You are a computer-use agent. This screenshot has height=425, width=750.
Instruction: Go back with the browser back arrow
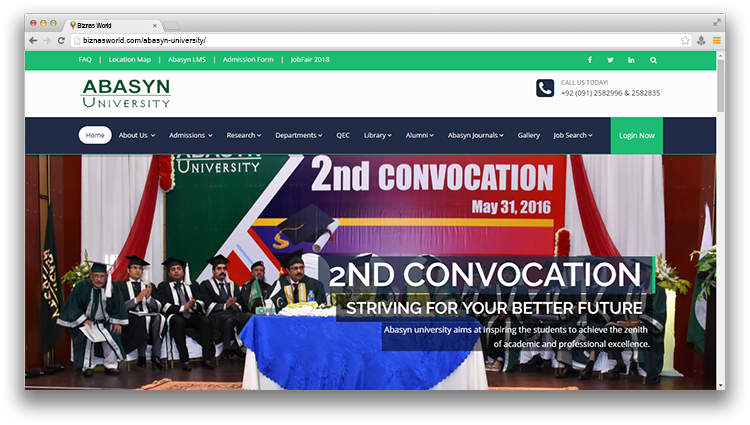click(33, 40)
